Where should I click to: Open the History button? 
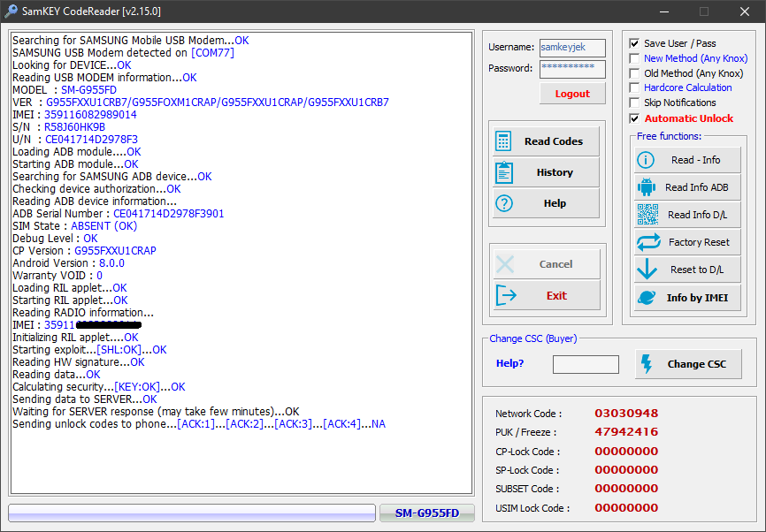coord(546,172)
